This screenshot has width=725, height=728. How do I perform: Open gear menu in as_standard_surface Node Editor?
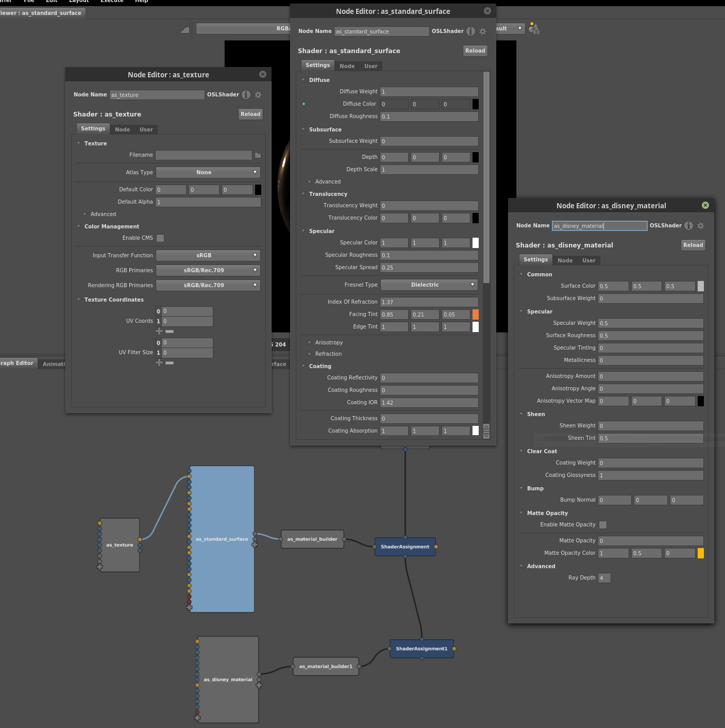483,31
